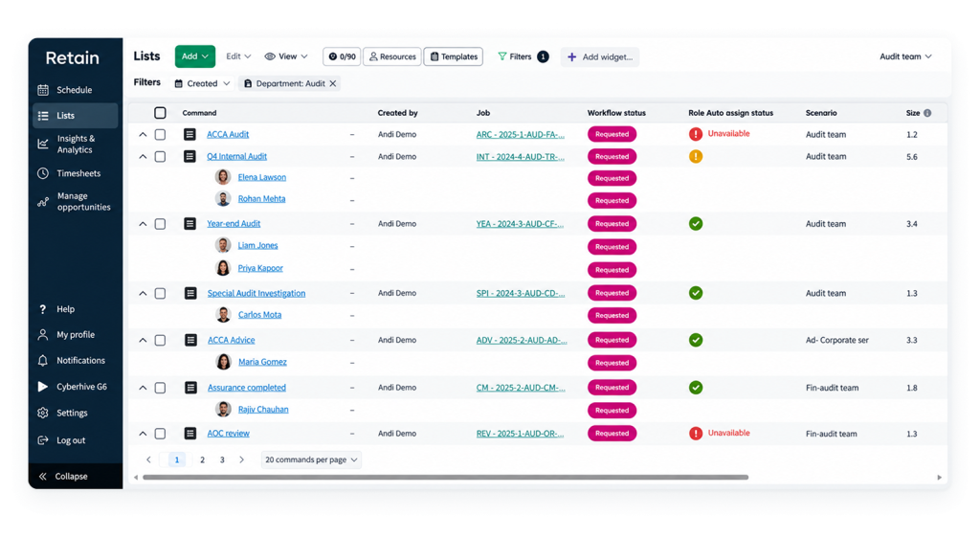
Task: Click the scrollbar right arrow
Action: point(940,478)
